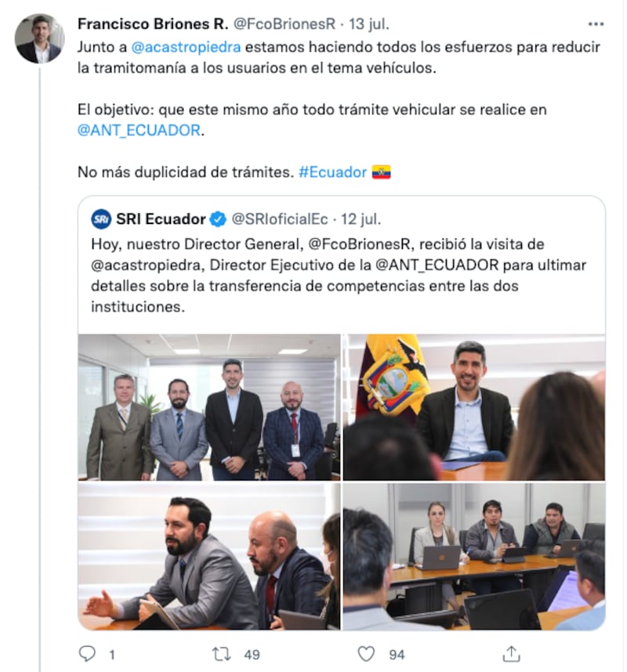Open the @ANT_ECUADOR mention link
The height and width of the screenshot is (672, 627).
(139, 130)
